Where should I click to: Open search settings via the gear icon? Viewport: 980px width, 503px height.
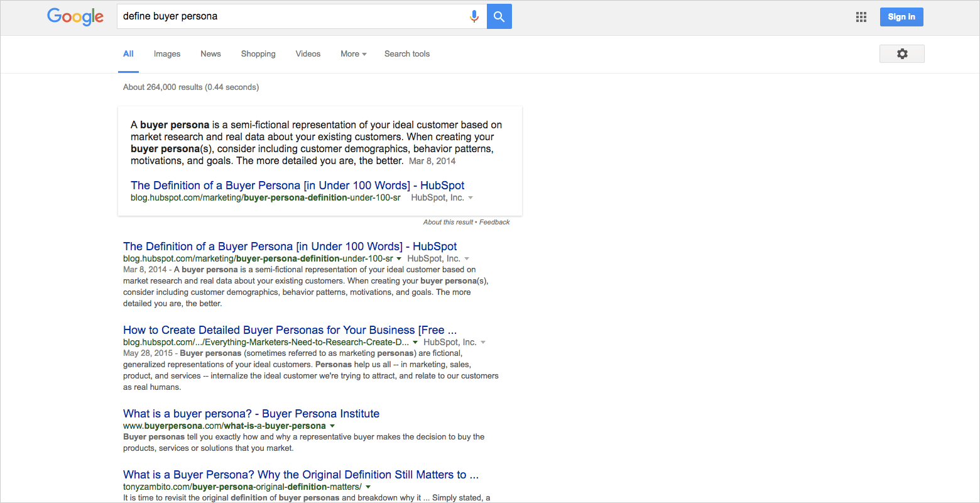[x=901, y=53]
